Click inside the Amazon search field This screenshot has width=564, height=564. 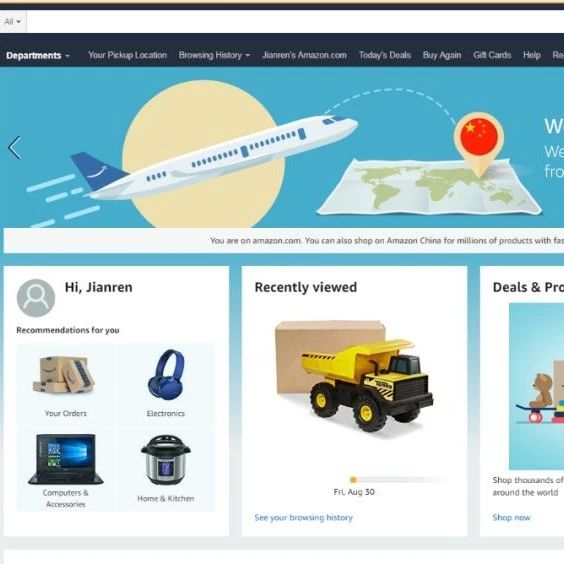coord(295,22)
